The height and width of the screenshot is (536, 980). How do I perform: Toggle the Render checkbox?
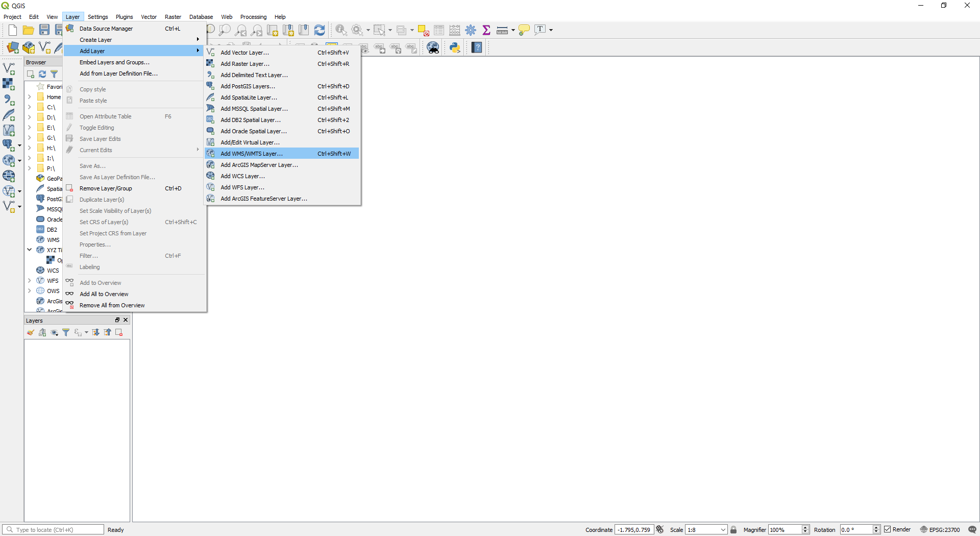pyautogui.click(x=888, y=529)
